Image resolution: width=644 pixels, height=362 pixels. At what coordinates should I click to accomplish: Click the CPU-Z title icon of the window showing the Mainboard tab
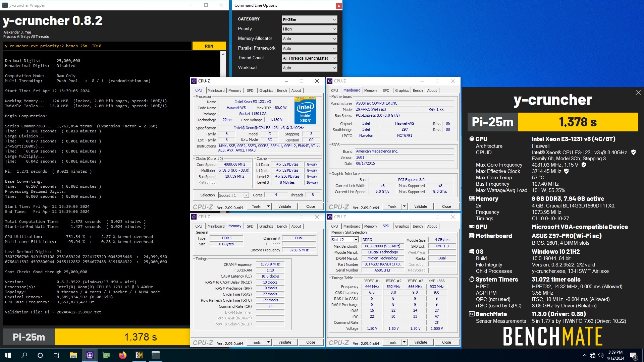point(330,81)
